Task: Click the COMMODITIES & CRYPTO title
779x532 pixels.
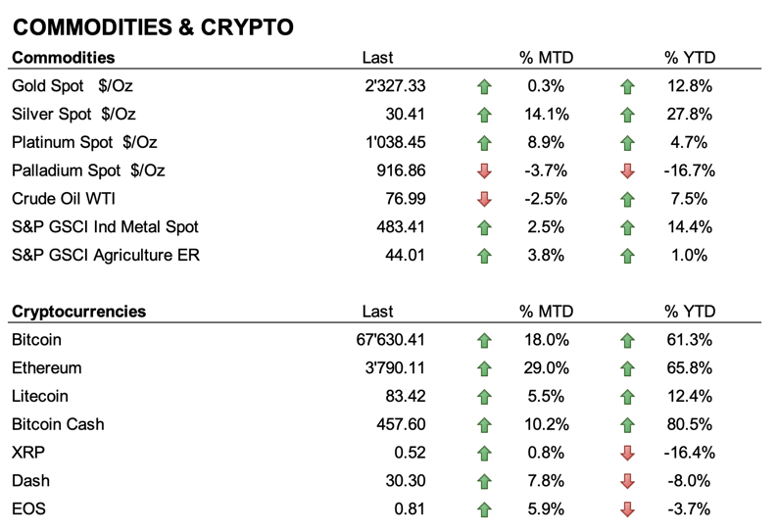Action: point(153,26)
